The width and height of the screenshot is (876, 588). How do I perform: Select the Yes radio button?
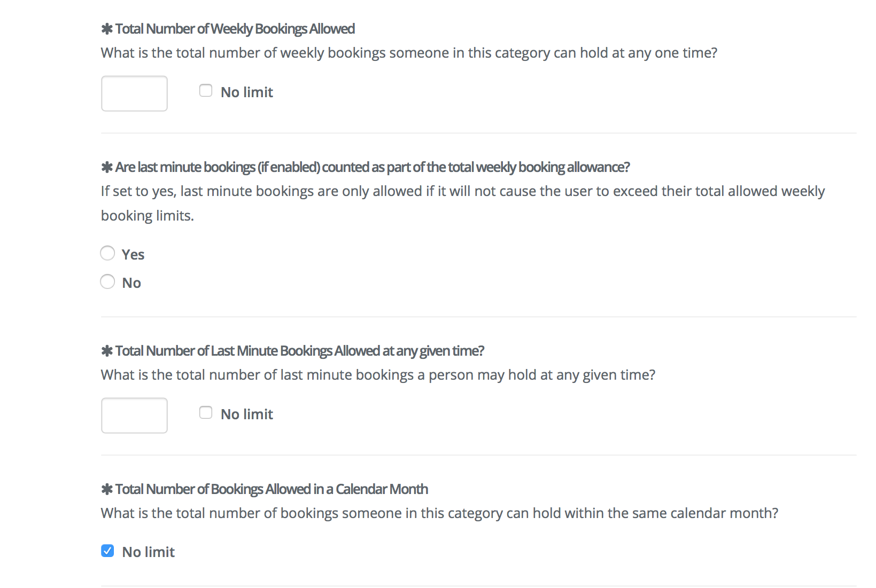107,253
